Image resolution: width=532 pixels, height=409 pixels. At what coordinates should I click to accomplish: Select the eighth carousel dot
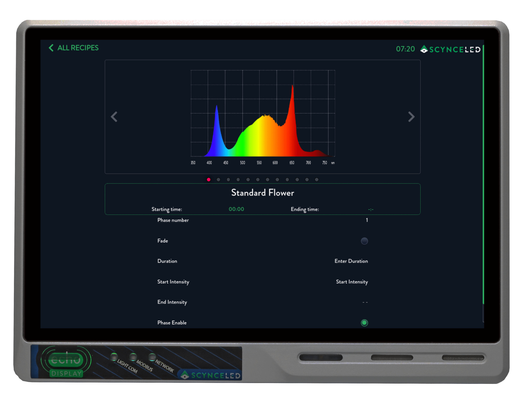tap(277, 180)
